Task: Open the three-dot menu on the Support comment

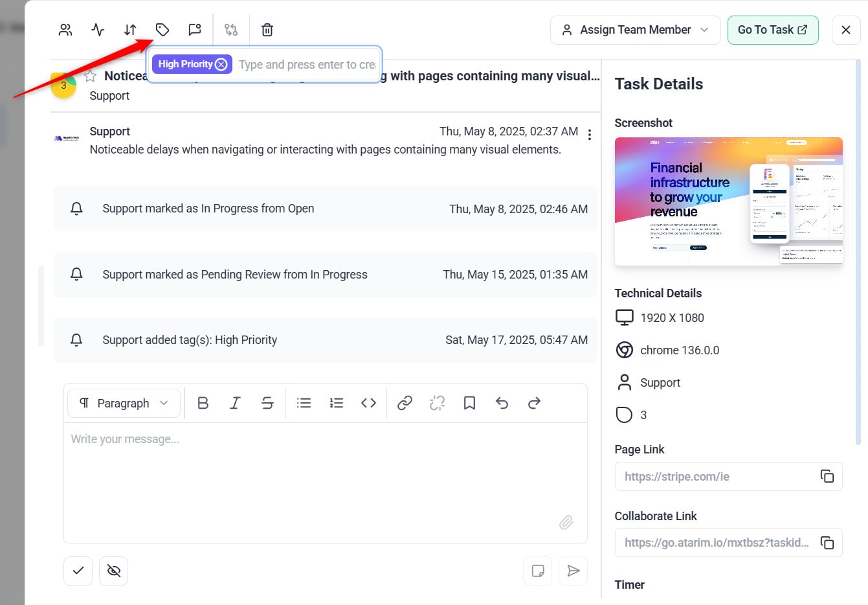Action: click(589, 135)
